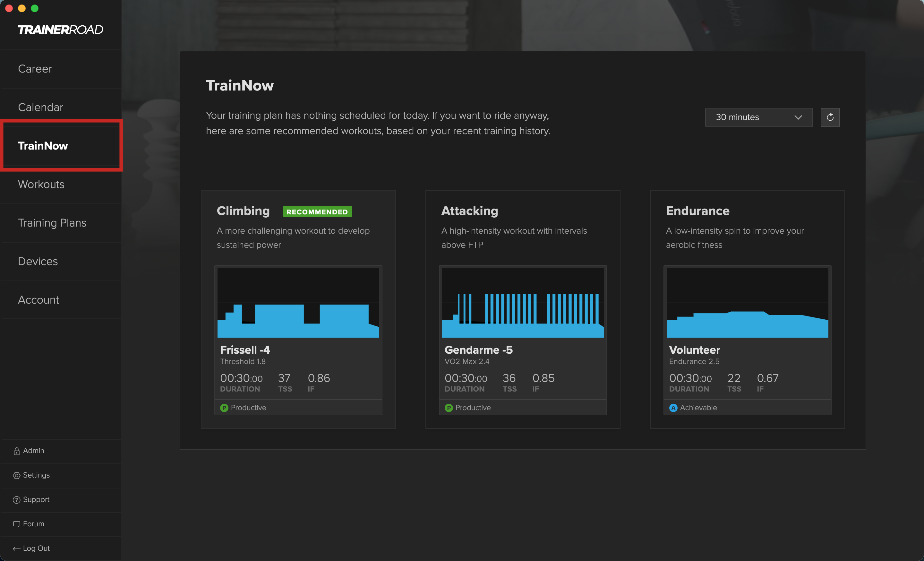Click the Frissell -4 duration 00:30:00

(241, 378)
